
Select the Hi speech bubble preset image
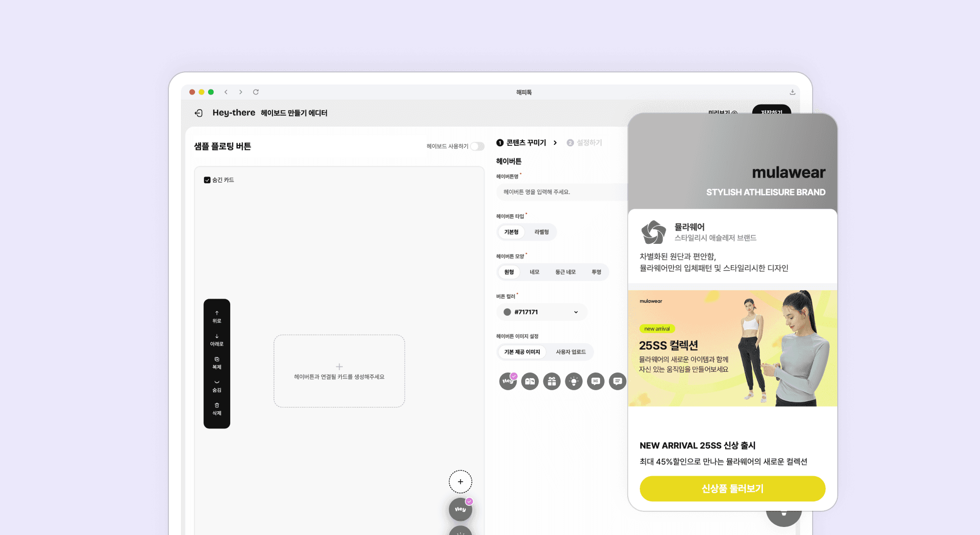pyautogui.click(x=596, y=381)
